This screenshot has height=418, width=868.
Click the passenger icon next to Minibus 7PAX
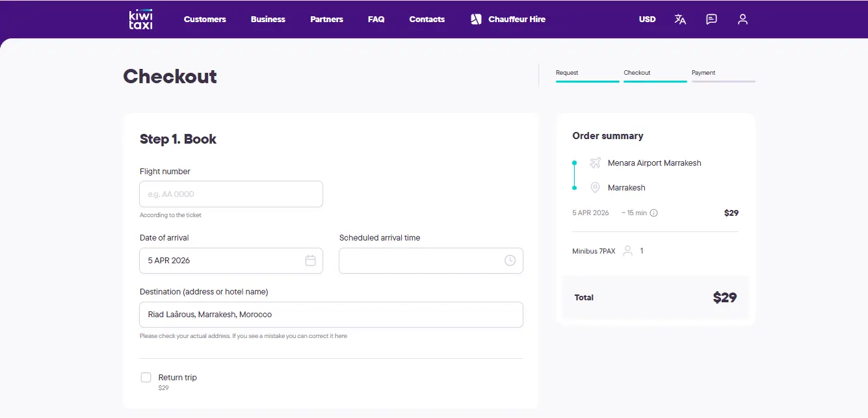626,250
